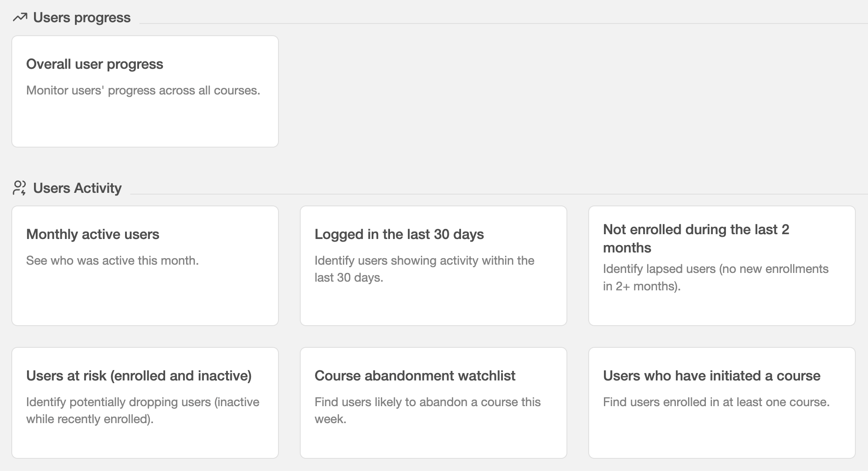Open Logged in the last 30 days title
868x471 pixels.
point(399,234)
